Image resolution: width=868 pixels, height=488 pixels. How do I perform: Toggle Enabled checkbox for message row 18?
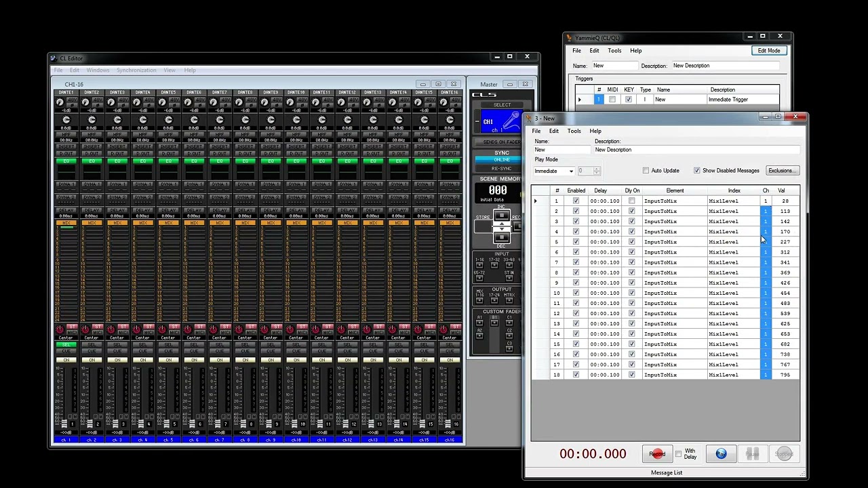coord(576,375)
